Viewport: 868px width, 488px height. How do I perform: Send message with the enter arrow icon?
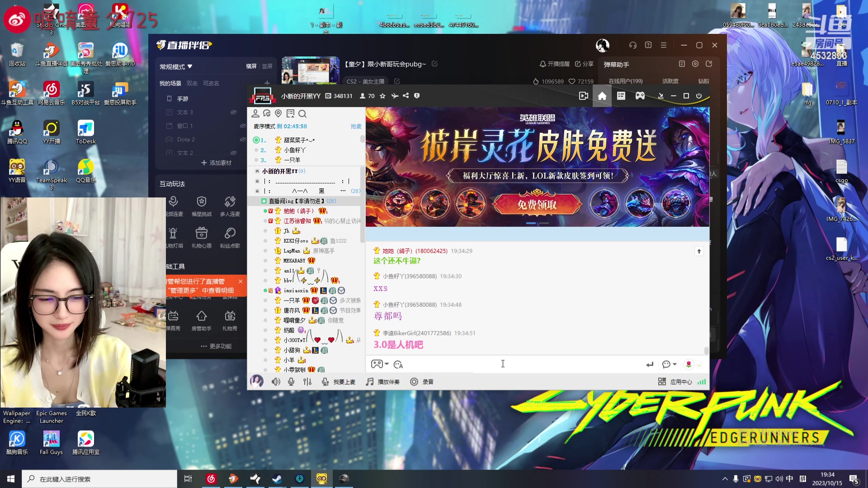pyautogui.click(x=650, y=364)
